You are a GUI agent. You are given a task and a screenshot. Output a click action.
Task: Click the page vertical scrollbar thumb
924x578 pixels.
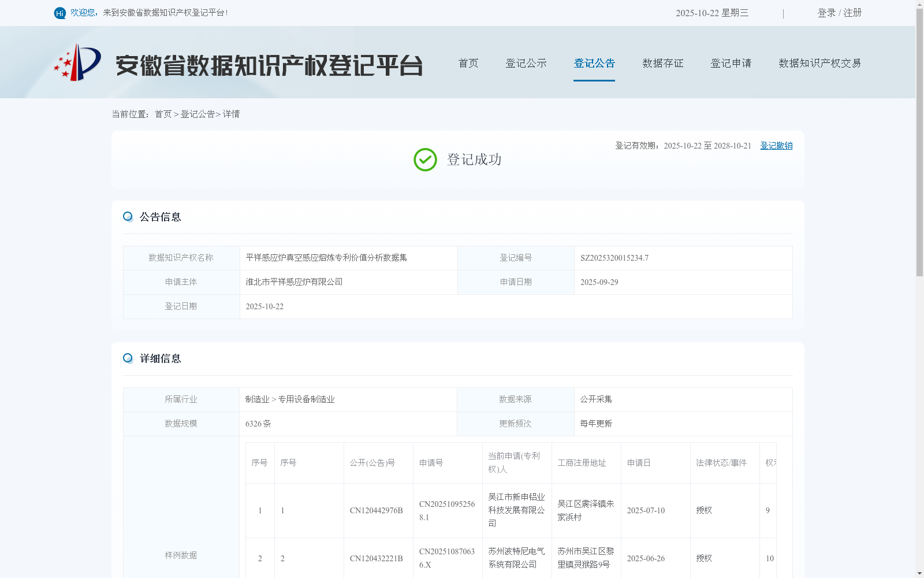click(919, 142)
